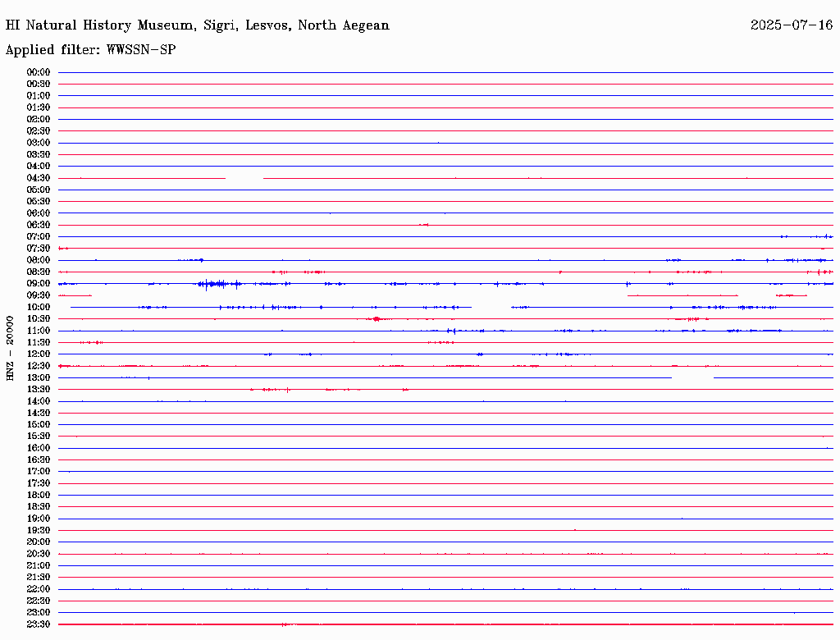Select the 00:00 time label
The image size is (840, 640).
click(39, 72)
